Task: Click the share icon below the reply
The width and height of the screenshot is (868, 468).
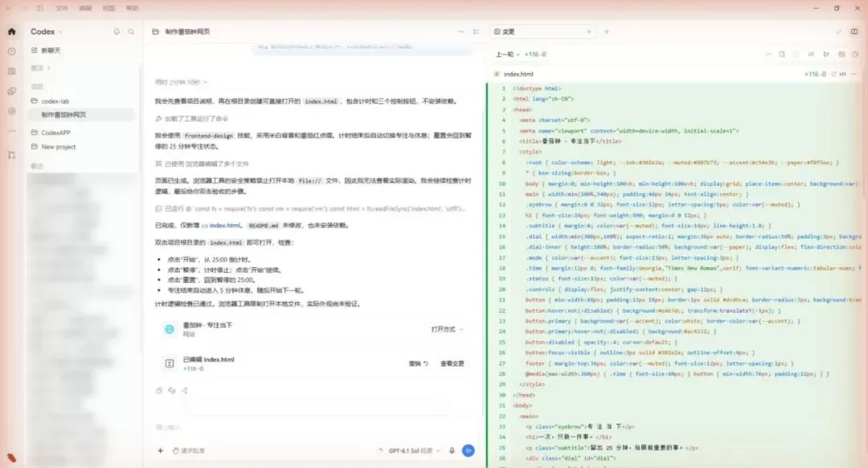Action: coord(184,391)
